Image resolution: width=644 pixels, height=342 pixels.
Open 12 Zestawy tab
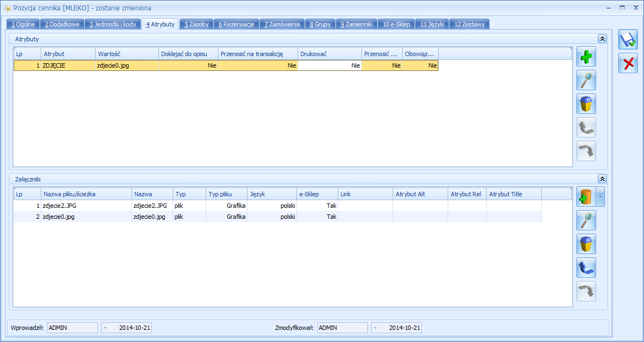(x=469, y=24)
